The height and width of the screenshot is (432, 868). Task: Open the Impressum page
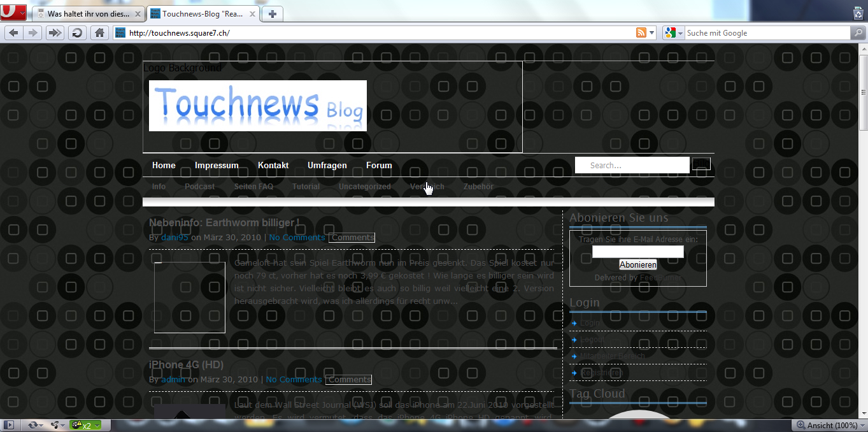pos(217,165)
